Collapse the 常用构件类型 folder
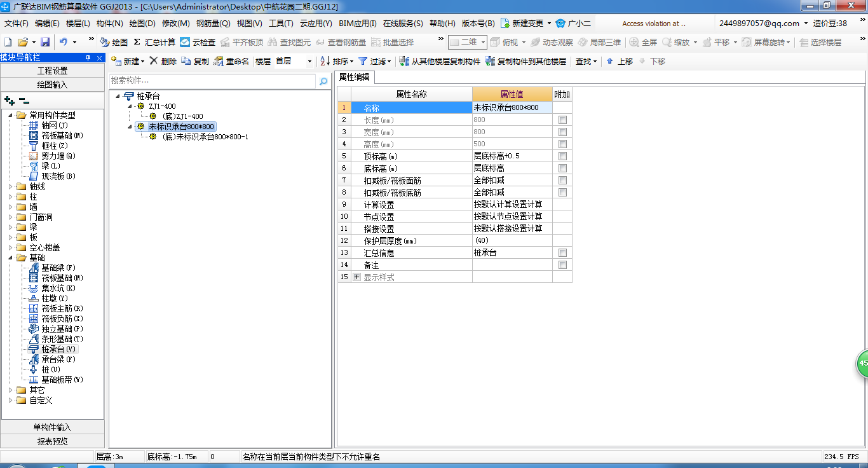Screen dimensions: 868x468 11,116
